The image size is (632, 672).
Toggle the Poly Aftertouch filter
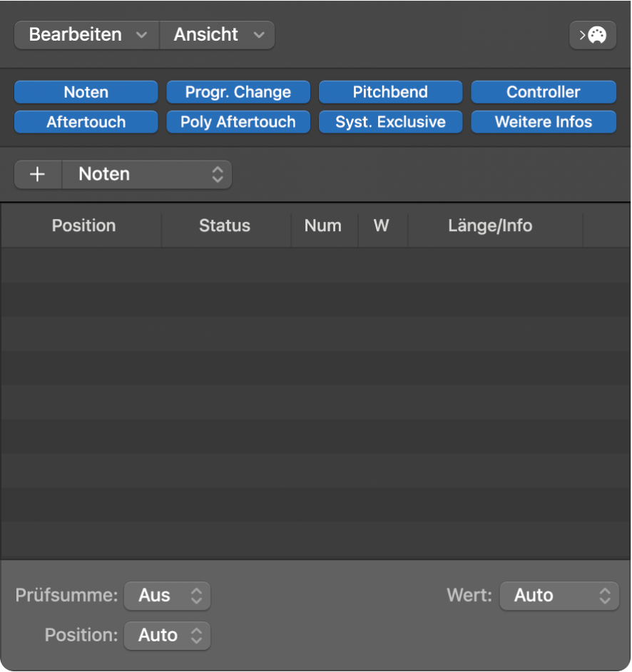click(238, 122)
